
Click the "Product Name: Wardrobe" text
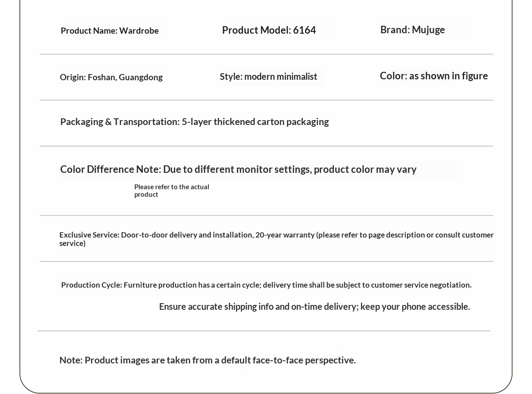pos(110,31)
